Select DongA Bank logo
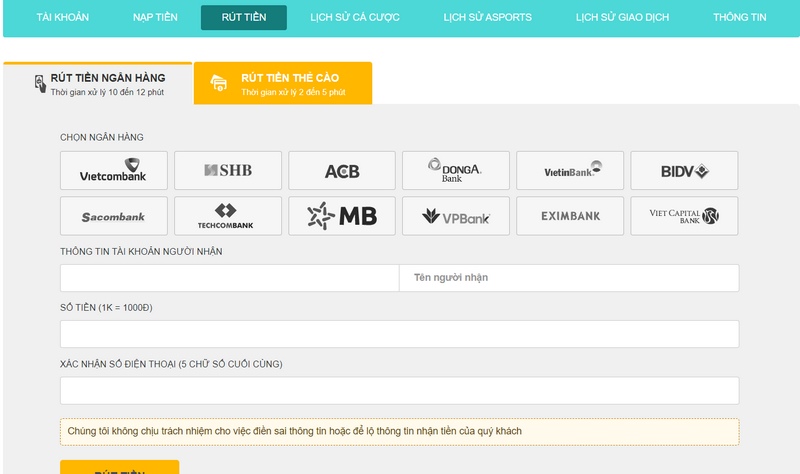This screenshot has height=474, width=800. click(x=455, y=171)
